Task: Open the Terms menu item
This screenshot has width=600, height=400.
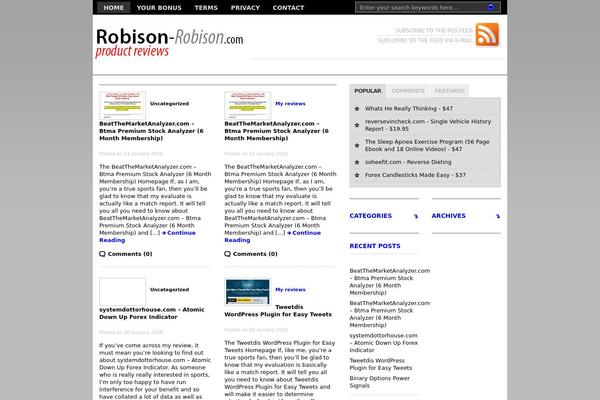Action: [x=206, y=7]
